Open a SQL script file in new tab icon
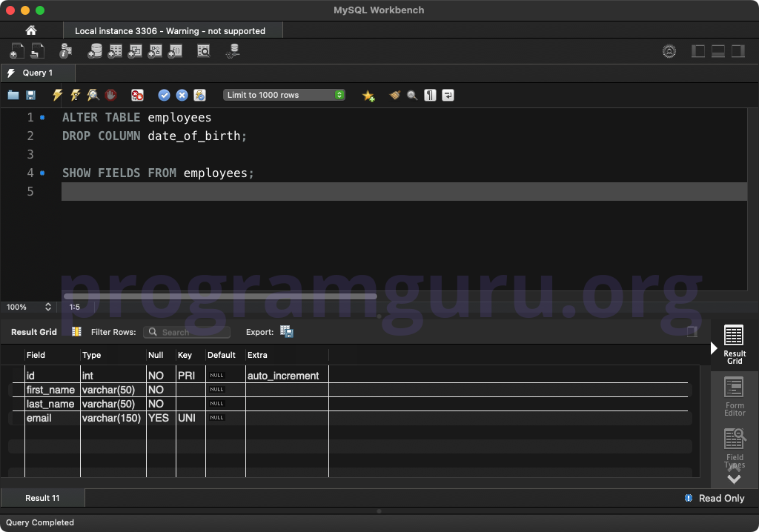Viewport: 759px width, 532px height. 38,51
